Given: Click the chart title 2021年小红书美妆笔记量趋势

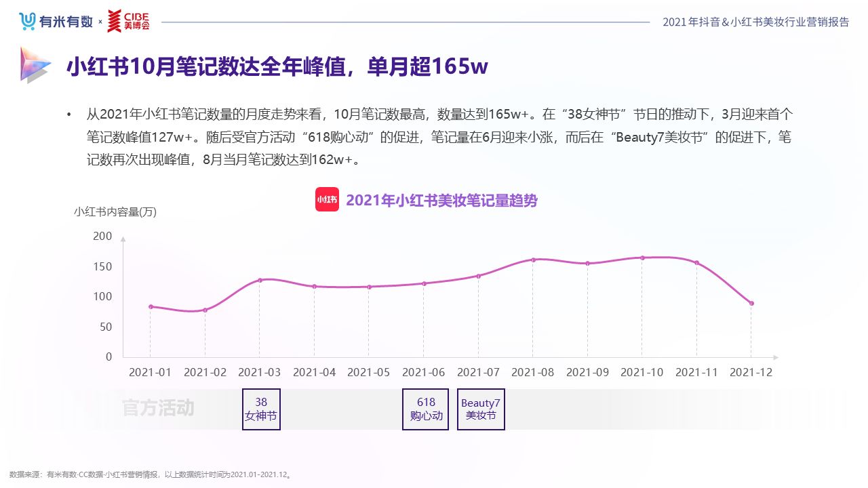Looking at the screenshot, I should click(x=442, y=200).
